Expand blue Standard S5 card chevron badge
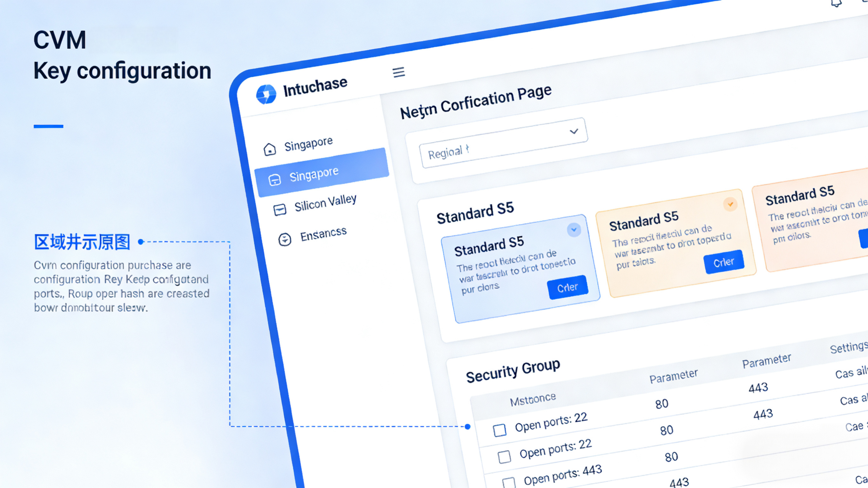The width and height of the screenshot is (868, 488). click(x=573, y=230)
